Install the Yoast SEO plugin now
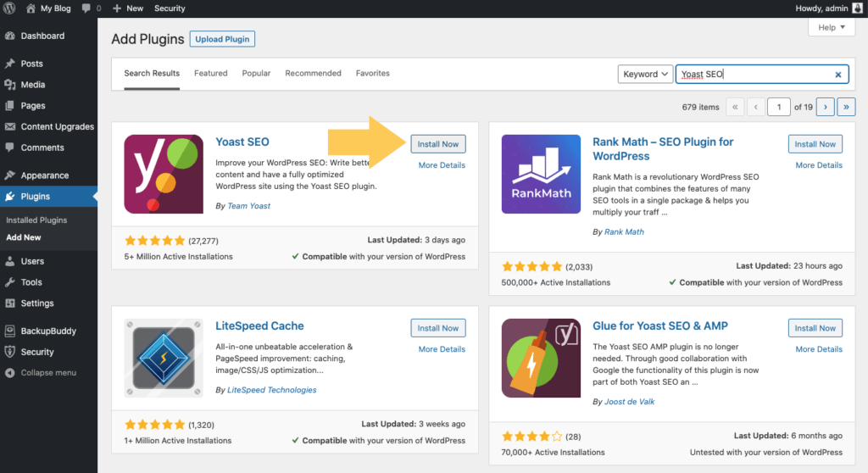This screenshot has height=473, width=868. [x=438, y=144]
